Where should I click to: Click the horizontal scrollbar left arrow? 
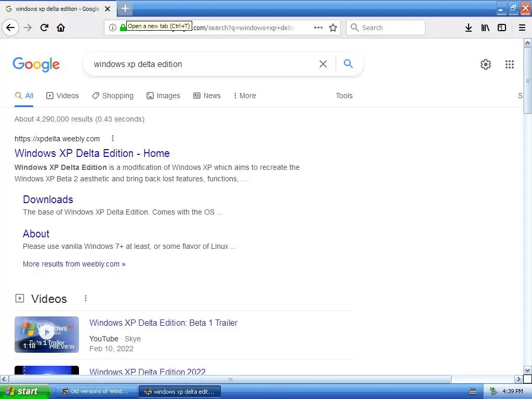coord(4,379)
